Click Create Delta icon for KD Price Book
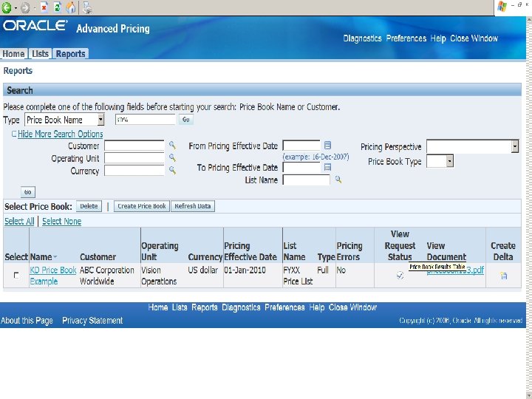532x399 pixels. point(503,276)
